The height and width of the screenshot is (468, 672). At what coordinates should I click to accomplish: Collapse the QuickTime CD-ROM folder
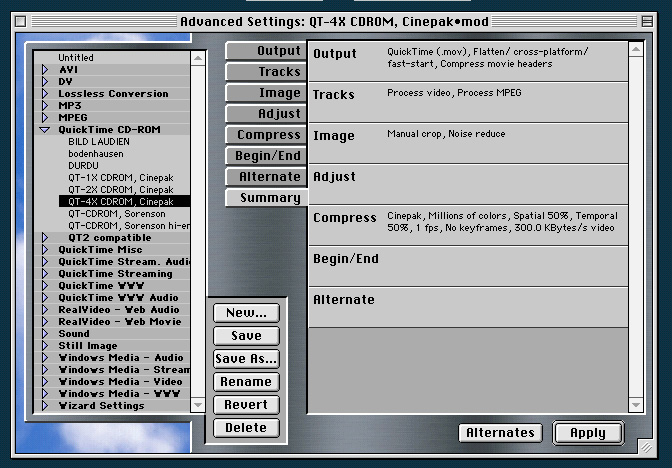pos(45,130)
